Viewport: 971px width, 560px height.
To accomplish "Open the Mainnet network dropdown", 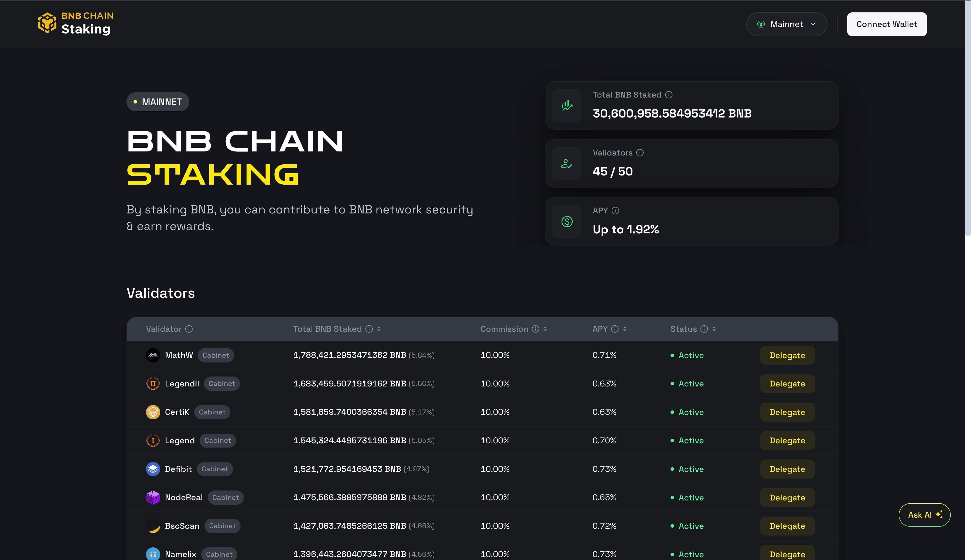I will point(786,24).
